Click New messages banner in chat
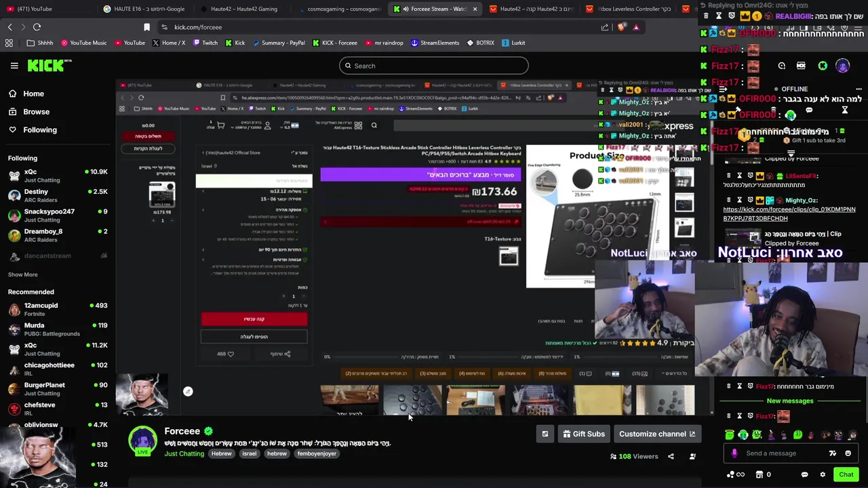 click(x=790, y=401)
